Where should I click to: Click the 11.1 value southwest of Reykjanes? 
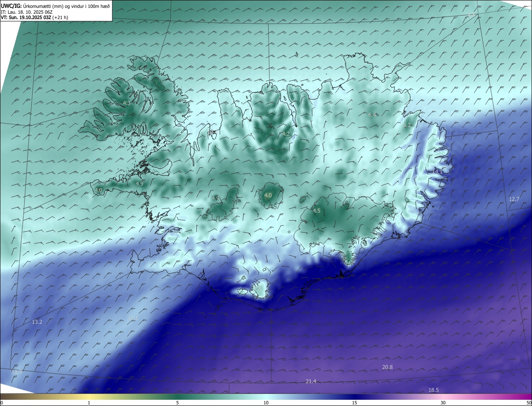click(x=133, y=318)
